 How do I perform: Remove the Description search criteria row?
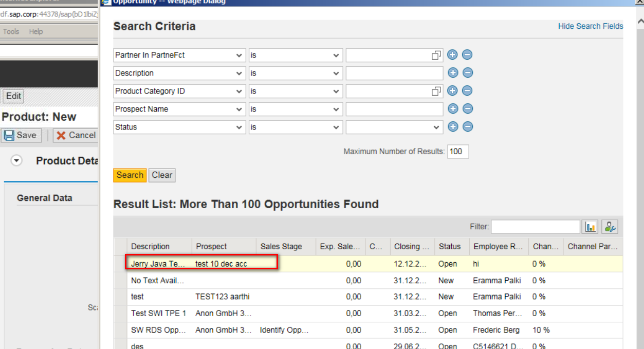(x=468, y=73)
